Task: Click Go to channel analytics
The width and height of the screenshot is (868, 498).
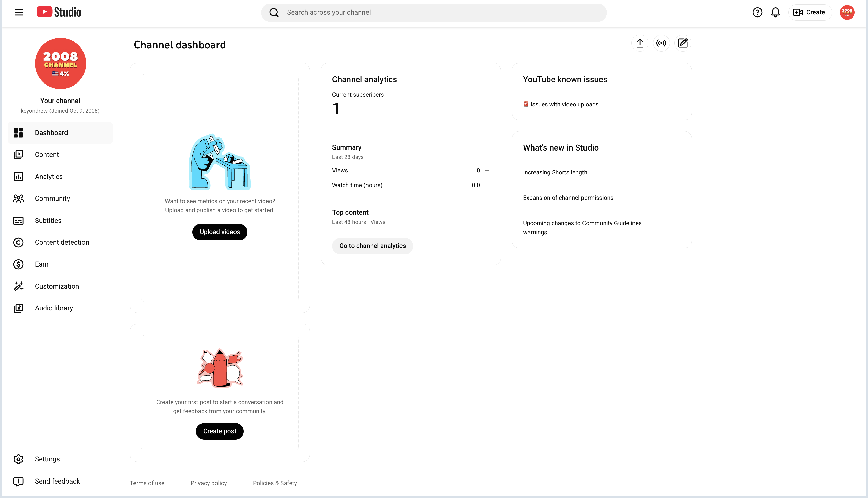Action: click(x=372, y=246)
